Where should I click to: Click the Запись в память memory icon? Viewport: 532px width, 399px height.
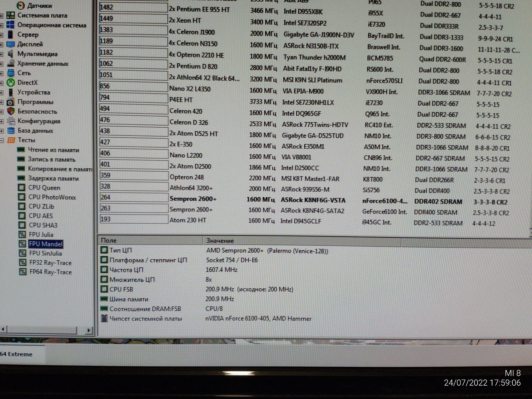pos(21,159)
